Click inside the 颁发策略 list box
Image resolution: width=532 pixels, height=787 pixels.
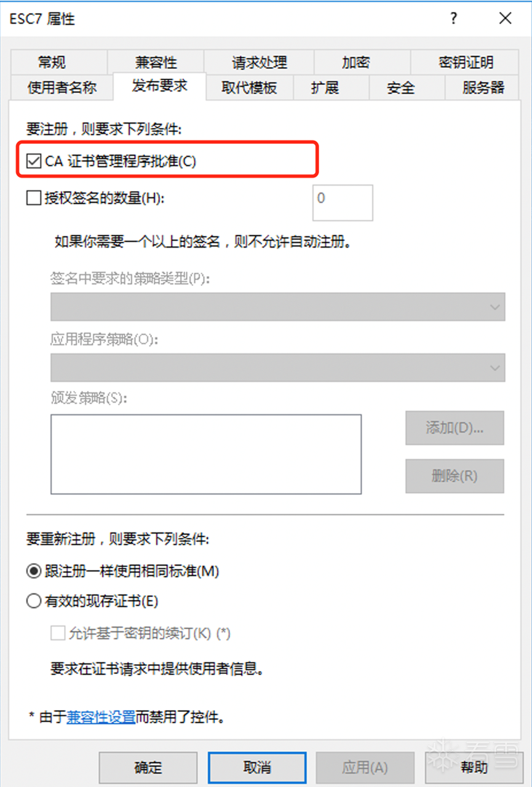click(x=205, y=454)
